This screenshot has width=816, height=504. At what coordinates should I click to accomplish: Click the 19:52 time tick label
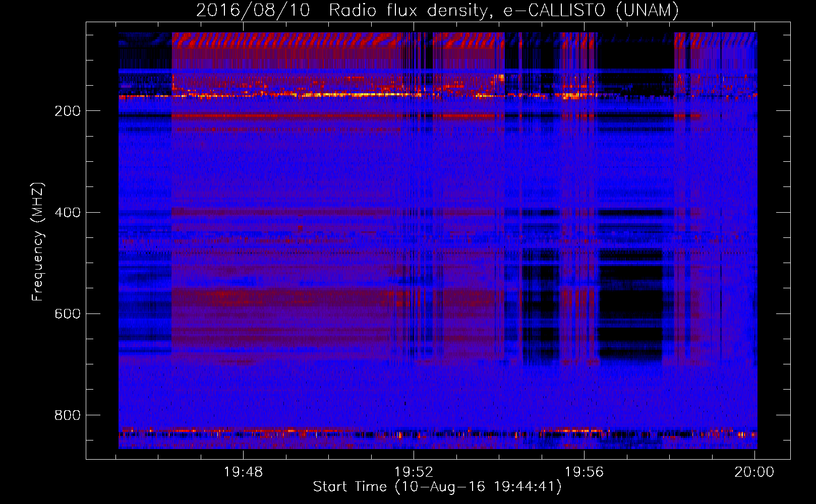tap(414, 472)
